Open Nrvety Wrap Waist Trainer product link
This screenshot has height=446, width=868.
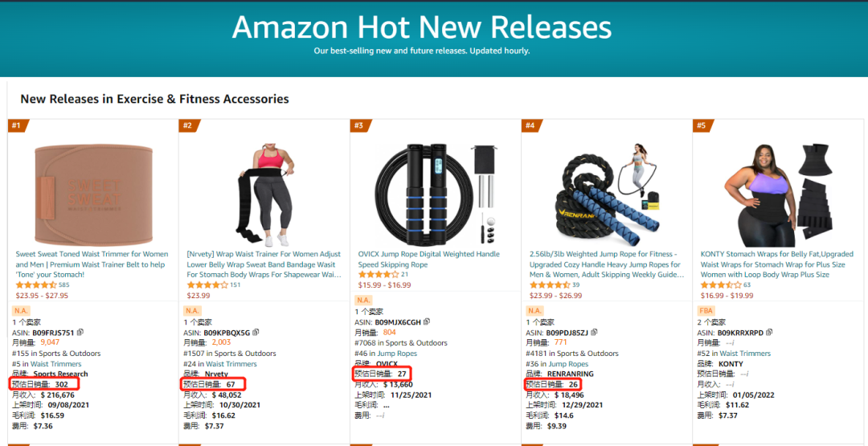coord(264,264)
